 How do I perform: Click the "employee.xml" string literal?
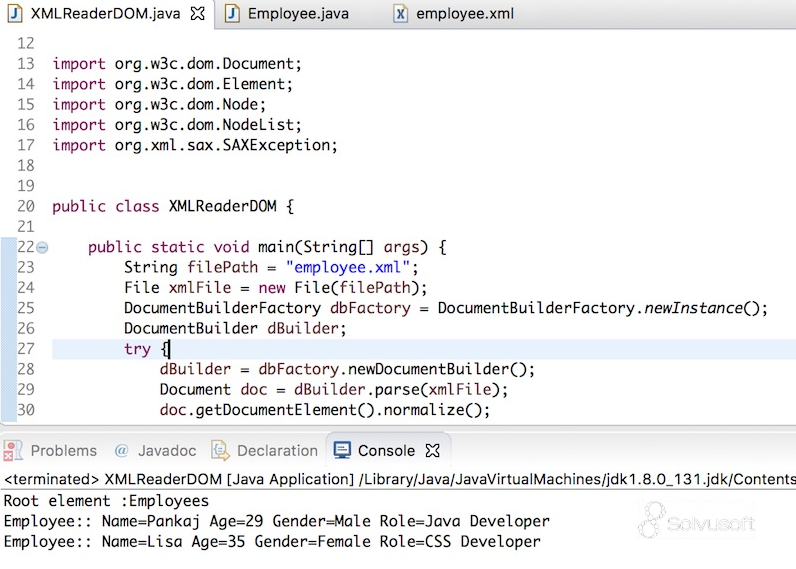(x=347, y=267)
